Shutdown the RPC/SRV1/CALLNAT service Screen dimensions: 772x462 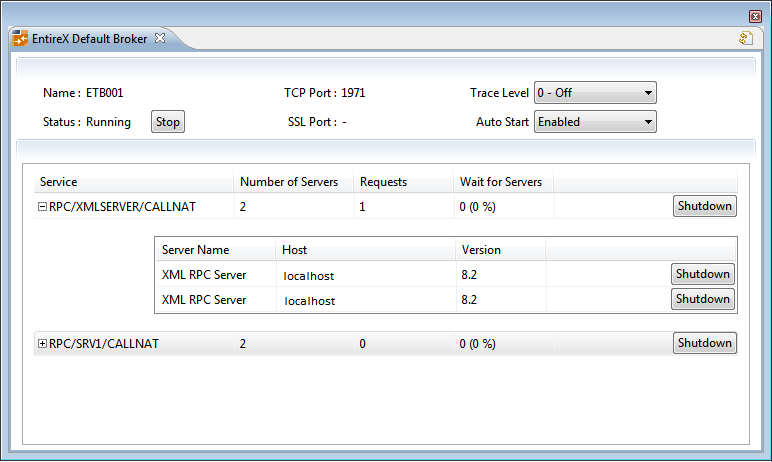pos(705,343)
